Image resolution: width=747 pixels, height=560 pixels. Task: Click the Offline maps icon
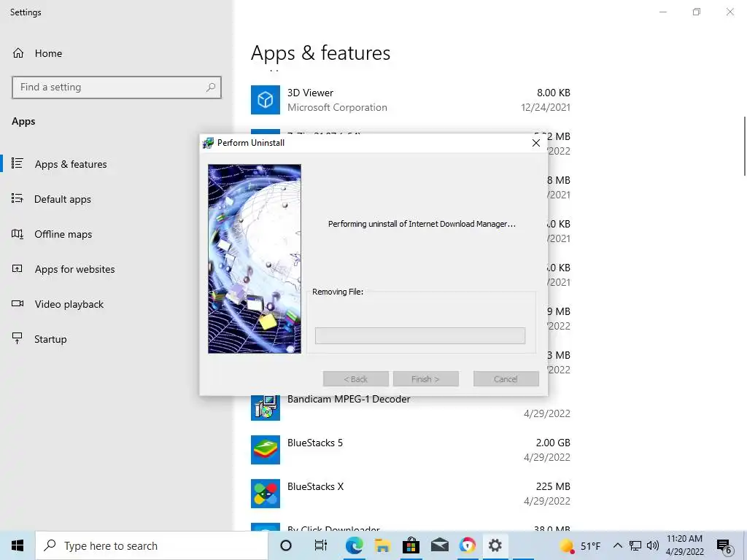[x=18, y=233]
